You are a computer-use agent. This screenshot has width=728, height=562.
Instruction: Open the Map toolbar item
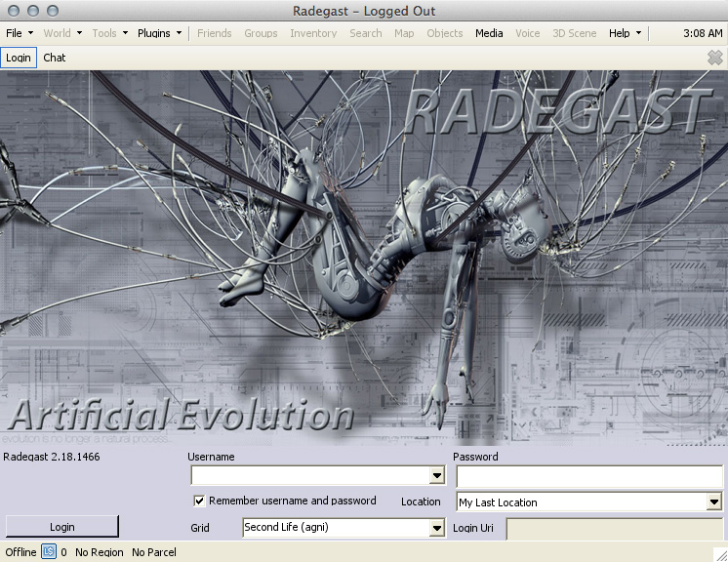click(x=404, y=33)
